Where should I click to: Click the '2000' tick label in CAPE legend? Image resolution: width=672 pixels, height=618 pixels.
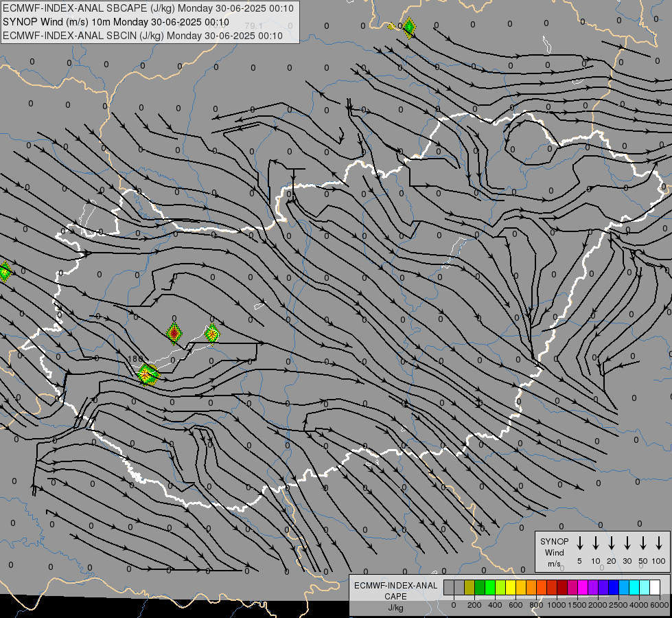pyautogui.click(x=597, y=605)
